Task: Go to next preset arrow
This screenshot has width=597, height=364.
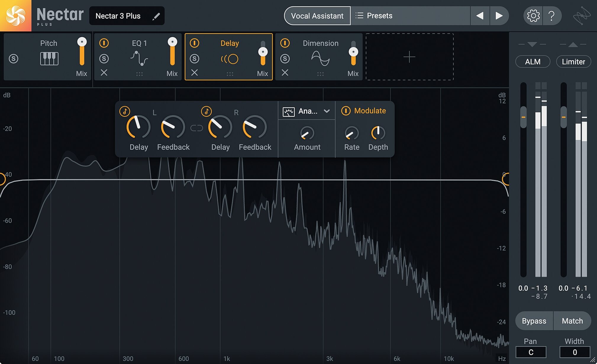Action: tap(499, 16)
